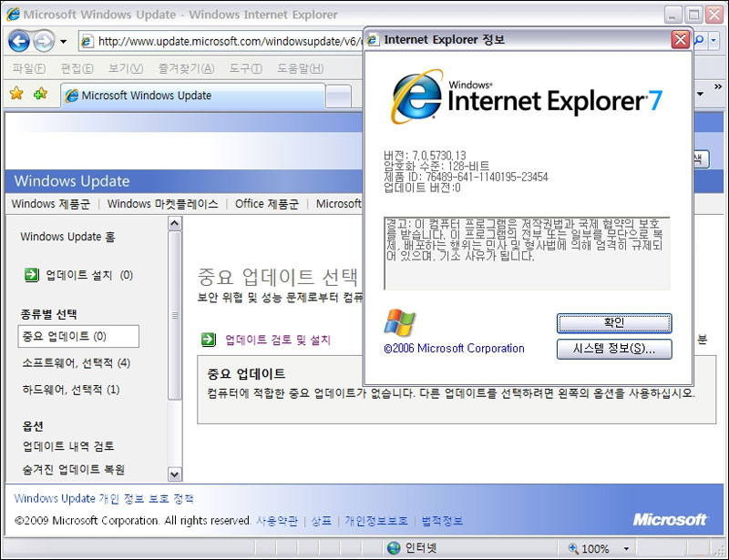The width and height of the screenshot is (729, 560).
Task: Open 상표 footer link
Action: point(322,521)
